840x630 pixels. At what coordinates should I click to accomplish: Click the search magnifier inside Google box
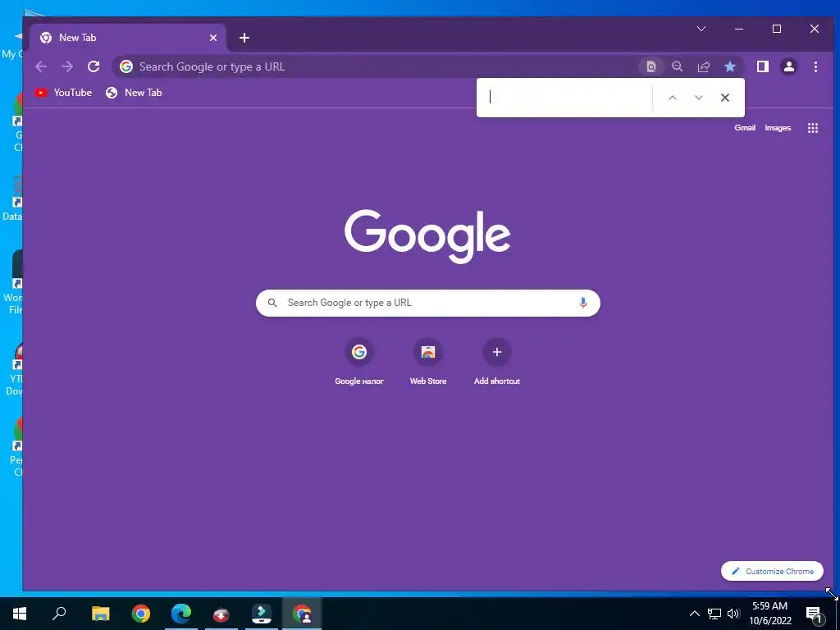[x=272, y=303]
